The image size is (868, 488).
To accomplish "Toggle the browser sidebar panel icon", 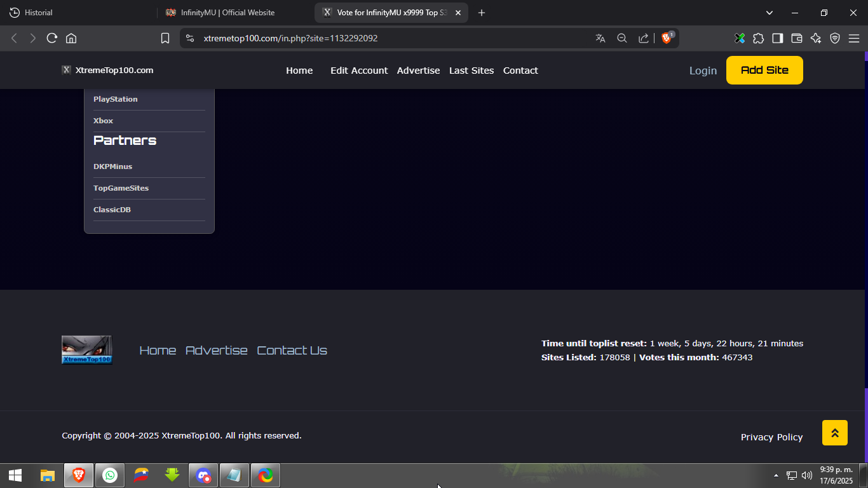I will coord(778,38).
